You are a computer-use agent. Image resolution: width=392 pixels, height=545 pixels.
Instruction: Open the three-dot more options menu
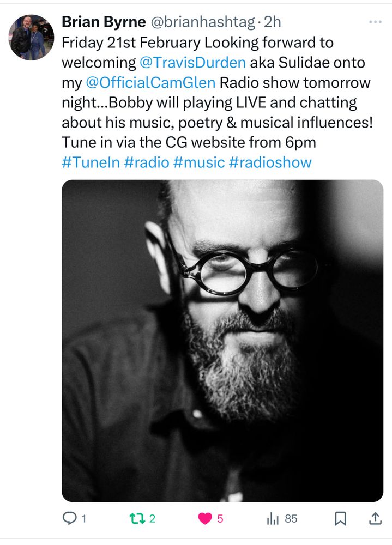(x=375, y=22)
